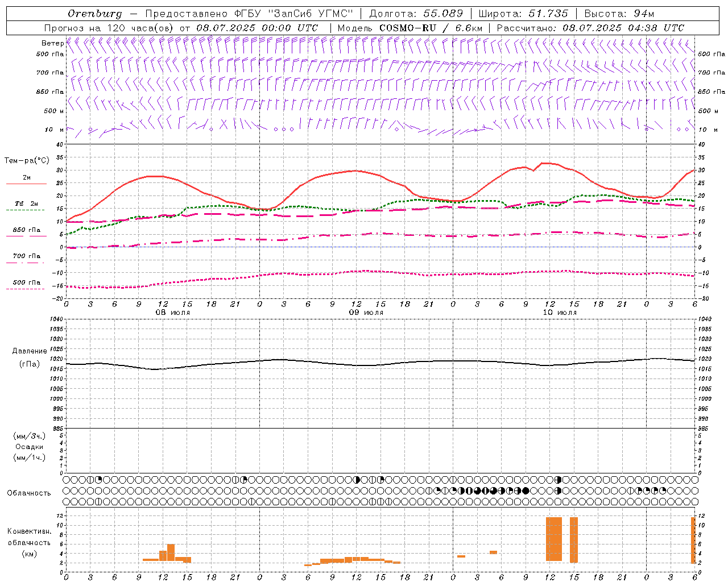This screenshot has height=582, width=728.
Task: Click the Ветер wind panel label
Action: point(52,43)
